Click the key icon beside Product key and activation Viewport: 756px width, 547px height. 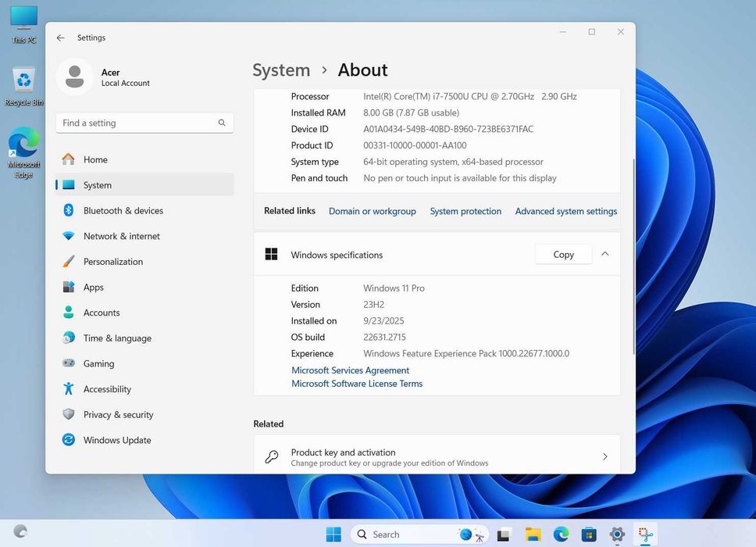point(272,456)
